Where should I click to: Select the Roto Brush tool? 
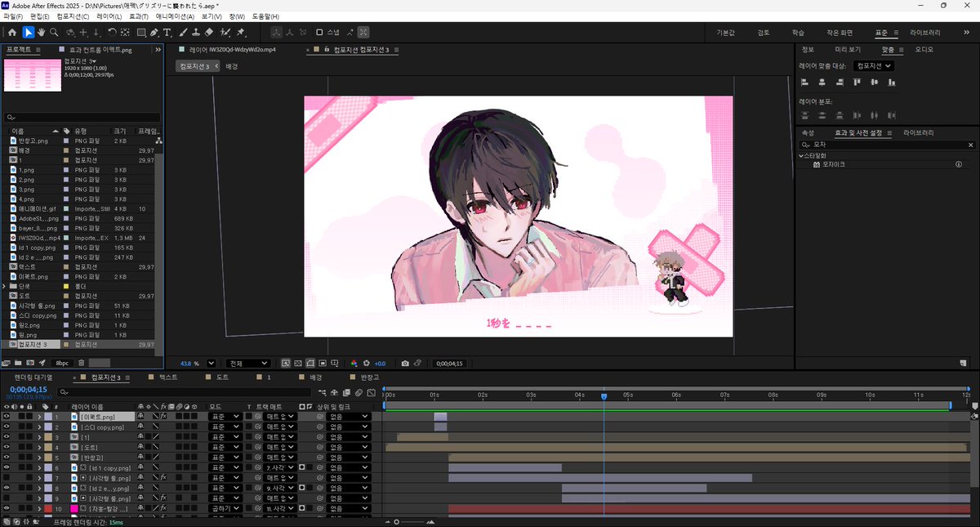225,33
